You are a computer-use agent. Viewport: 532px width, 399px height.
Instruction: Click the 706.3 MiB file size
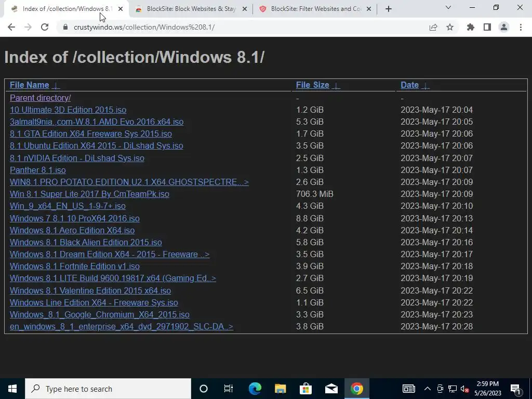314,194
